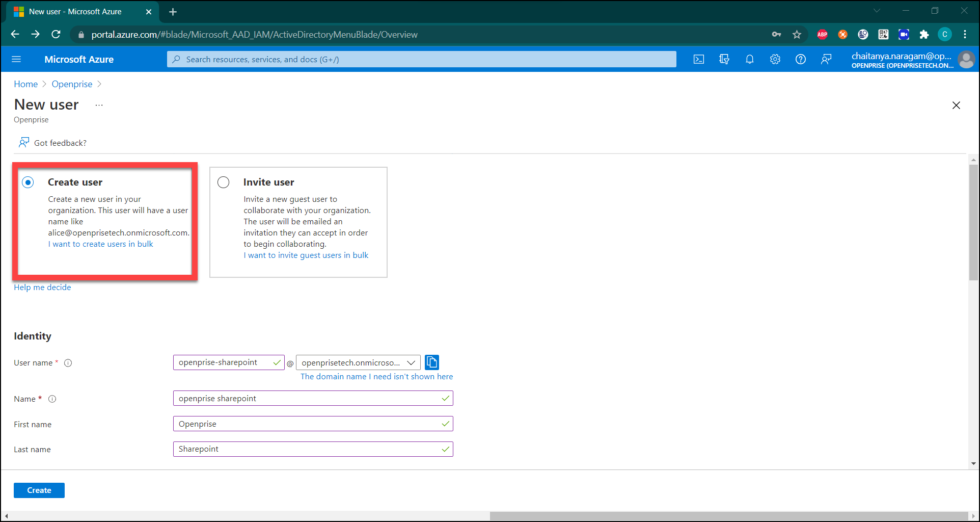Expand the openprisetech.onmicrosoft domain dropdown
The width and height of the screenshot is (980, 522).
(359, 362)
